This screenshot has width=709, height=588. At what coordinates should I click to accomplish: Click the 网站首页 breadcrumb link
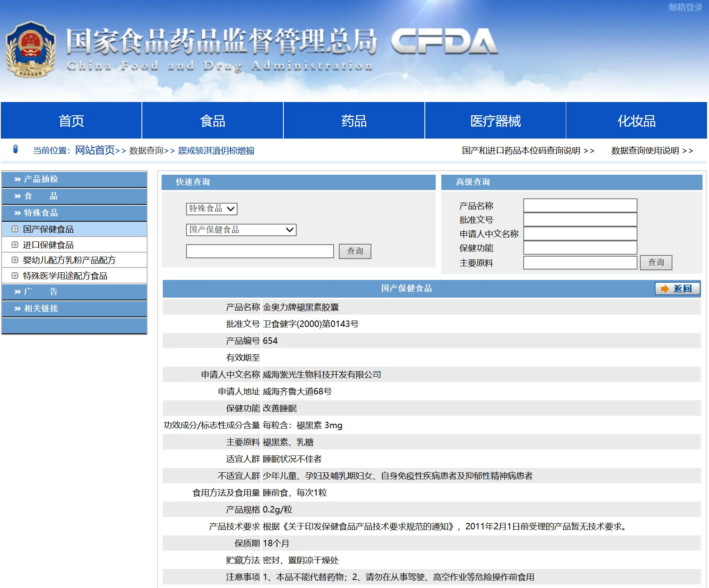tap(95, 150)
